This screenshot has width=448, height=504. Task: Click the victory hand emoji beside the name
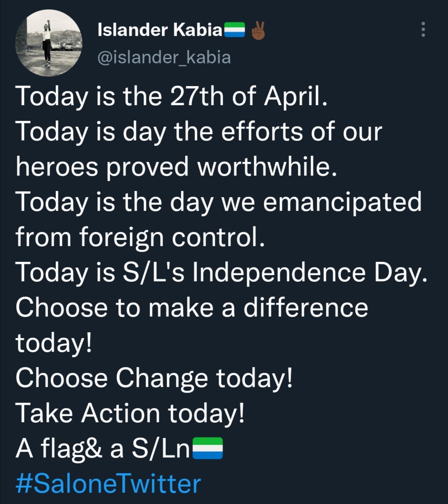click(258, 31)
